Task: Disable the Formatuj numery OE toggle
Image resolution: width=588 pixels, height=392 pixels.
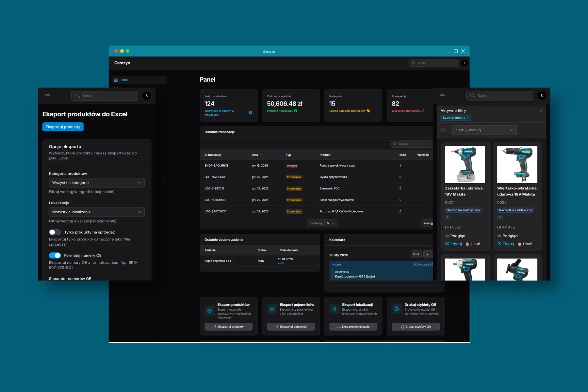Action: (55, 255)
